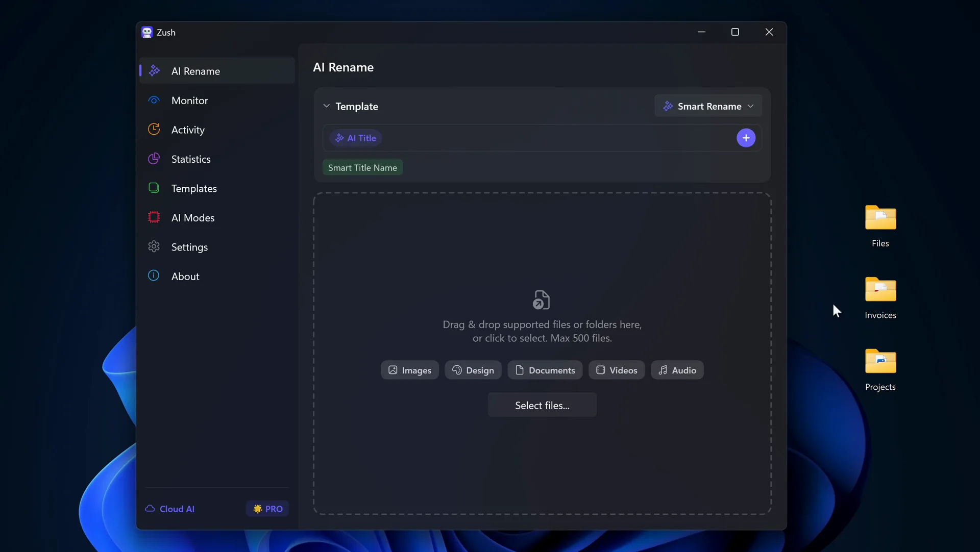The width and height of the screenshot is (980, 552).
Task: Click the Settings gear icon
Action: click(x=154, y=246)
